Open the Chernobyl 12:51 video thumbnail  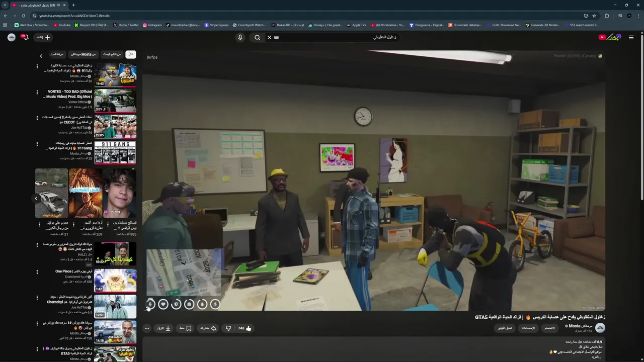pos(115,307)
